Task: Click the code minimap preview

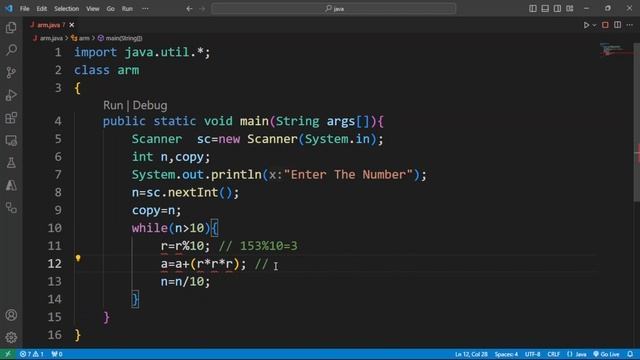Action: (616, 50)
